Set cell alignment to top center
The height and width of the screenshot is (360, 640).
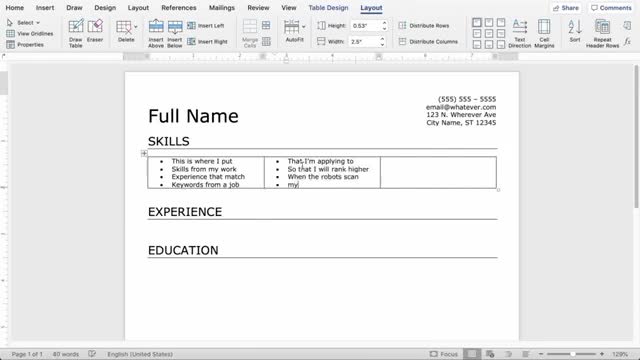coord(489,22)
